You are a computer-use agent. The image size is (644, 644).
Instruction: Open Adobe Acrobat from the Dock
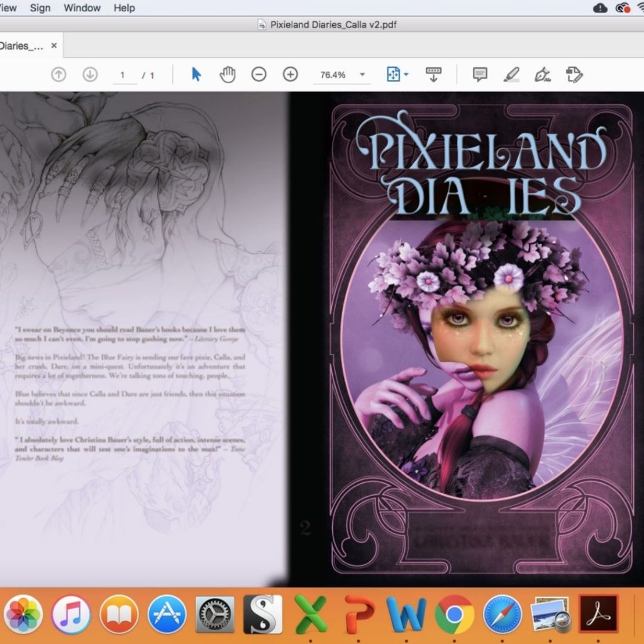(x=598, y=614)
